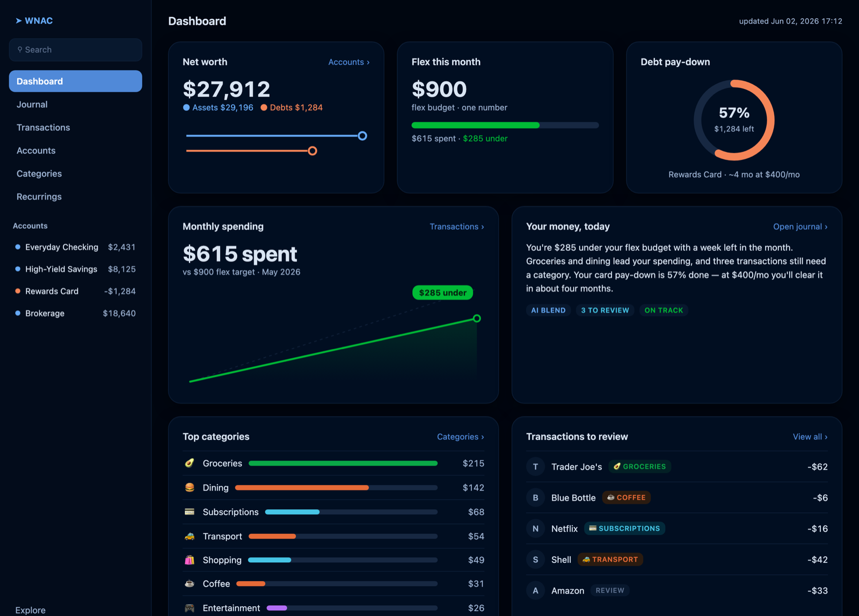The image size is (859, 616).
Task: Click the blue Assets slider handle
Action: tap(362, 136)
